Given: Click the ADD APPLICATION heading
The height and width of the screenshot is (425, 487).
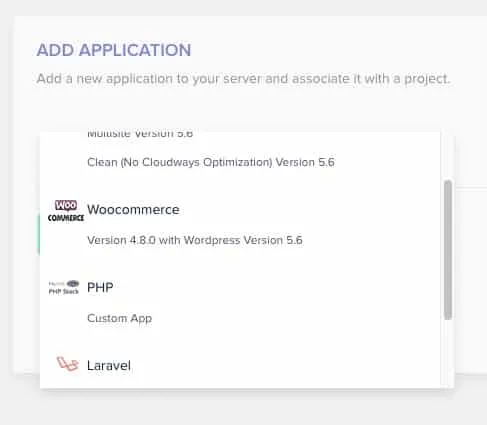Looking at the screenshot, I should [x=114, y=50].
